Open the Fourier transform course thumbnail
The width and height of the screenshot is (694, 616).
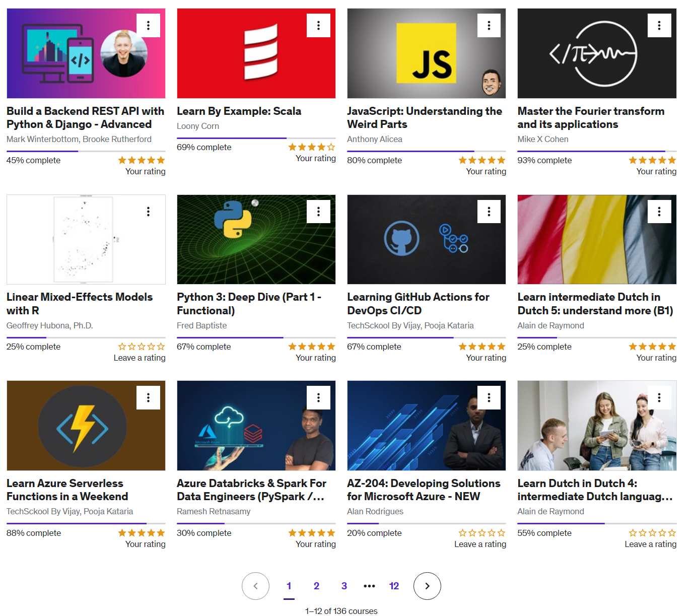tap(597, 53)
